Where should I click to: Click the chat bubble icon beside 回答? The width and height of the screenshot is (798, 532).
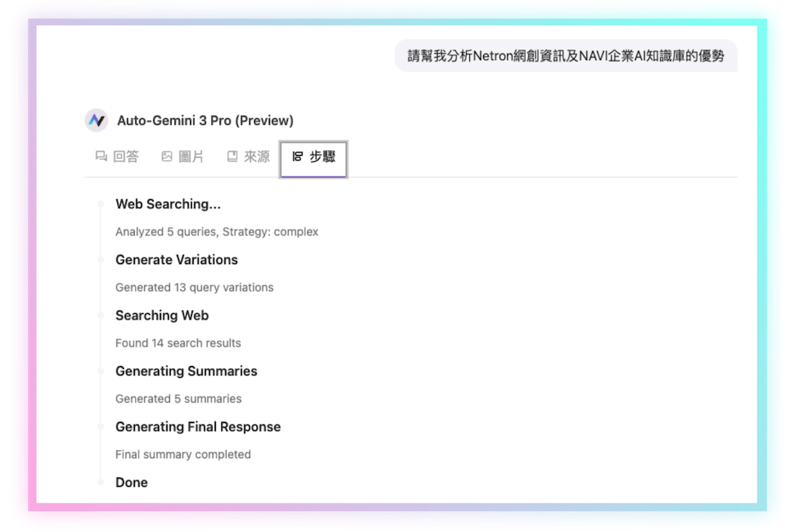[x=101, y=157]
